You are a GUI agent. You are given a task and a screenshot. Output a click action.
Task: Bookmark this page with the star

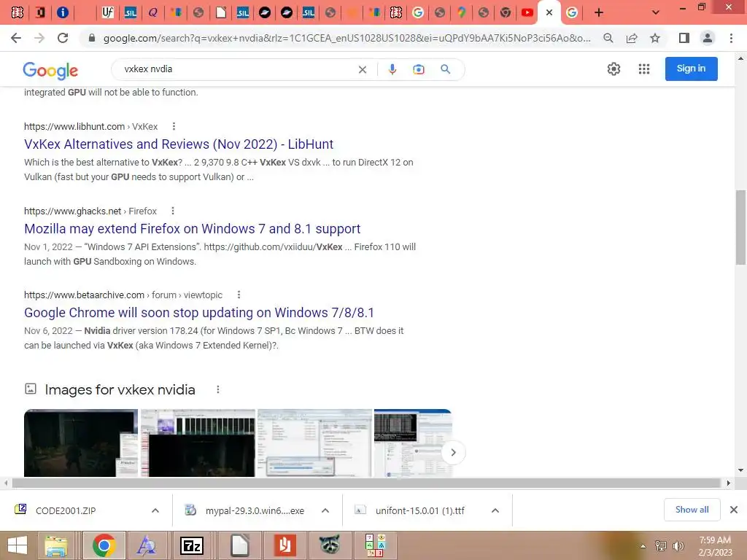pyautogui.click(x=655, y=38)
